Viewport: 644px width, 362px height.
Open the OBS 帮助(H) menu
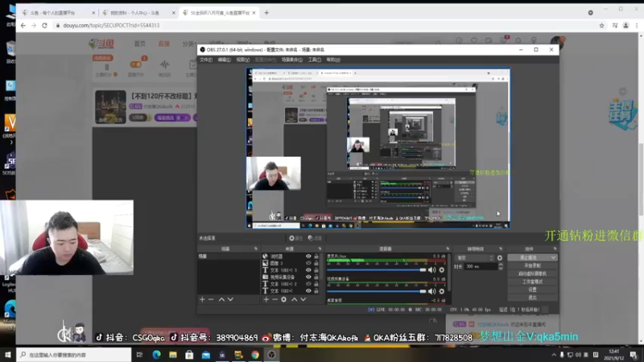tap(333, 60)
